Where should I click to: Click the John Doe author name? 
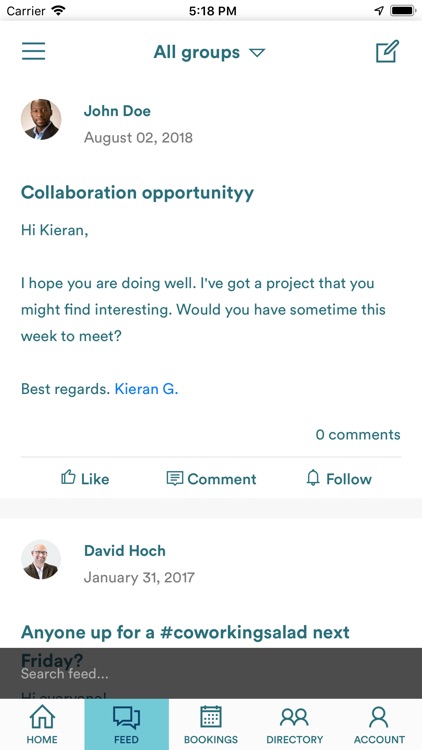click(117, 111)
